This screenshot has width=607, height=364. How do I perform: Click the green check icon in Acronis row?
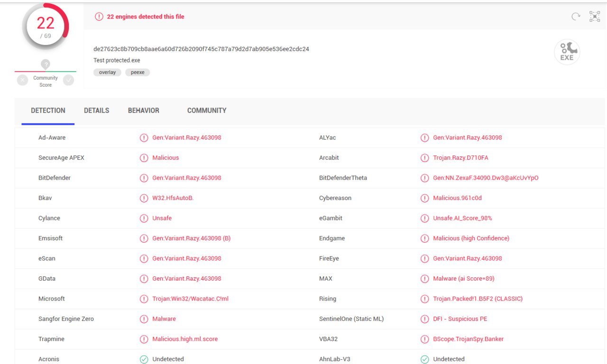pos(144,359)
